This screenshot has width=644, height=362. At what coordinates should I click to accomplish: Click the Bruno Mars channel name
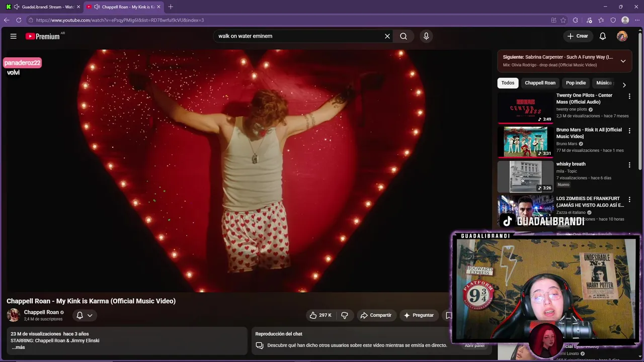566,144
